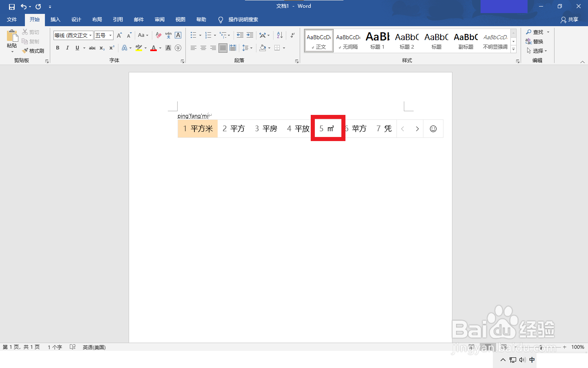This screenshot has height=368, width=588.
Task: Open the 视图 ribbon tab
Action: 180,19
